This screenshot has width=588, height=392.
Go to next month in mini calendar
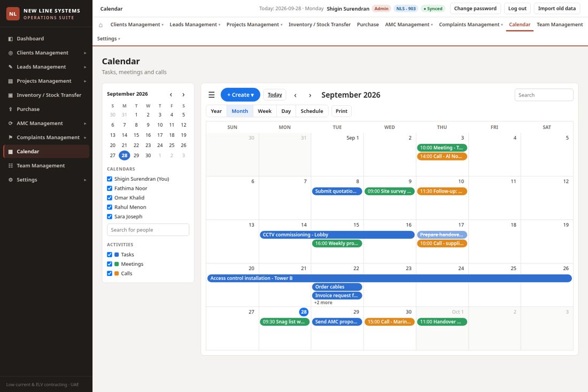183,95
